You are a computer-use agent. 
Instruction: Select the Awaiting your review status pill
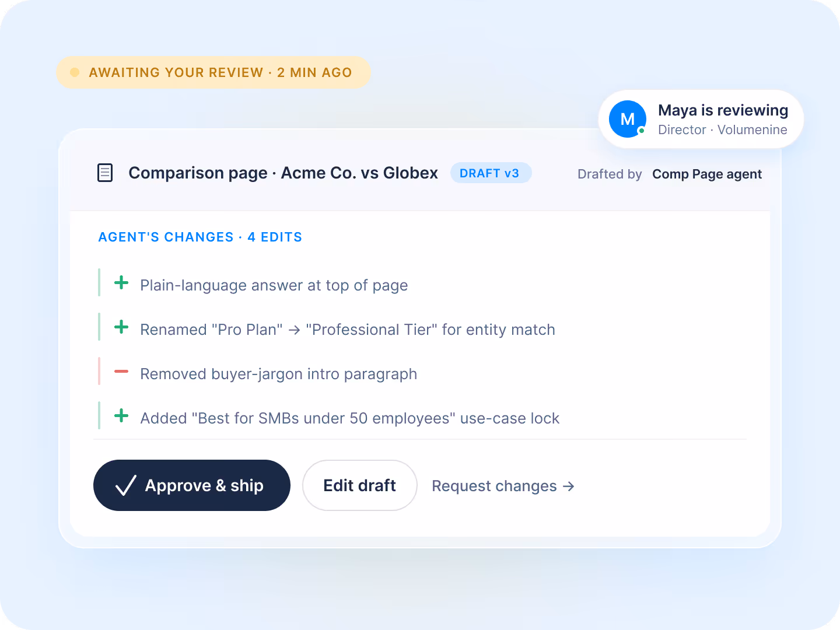coord(213,72)
